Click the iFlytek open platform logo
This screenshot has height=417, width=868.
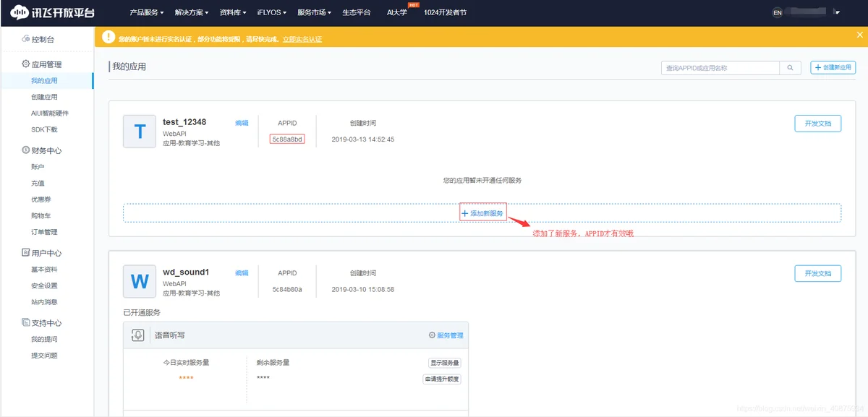coord(52,12)
